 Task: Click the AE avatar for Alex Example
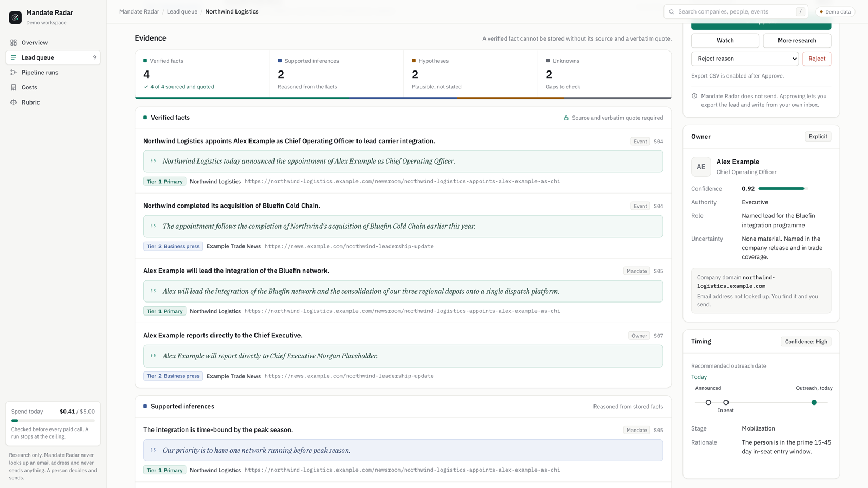click(x=701, y=166)
